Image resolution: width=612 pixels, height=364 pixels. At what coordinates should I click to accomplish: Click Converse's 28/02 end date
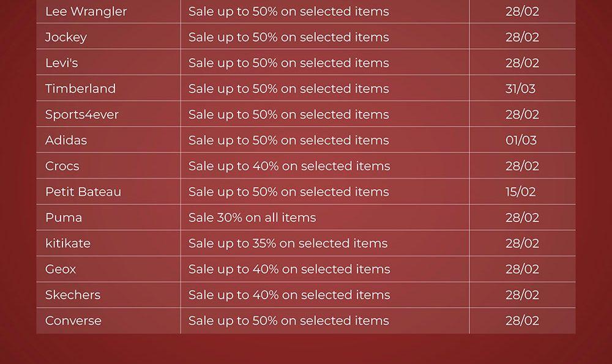(x=522, y=320)
